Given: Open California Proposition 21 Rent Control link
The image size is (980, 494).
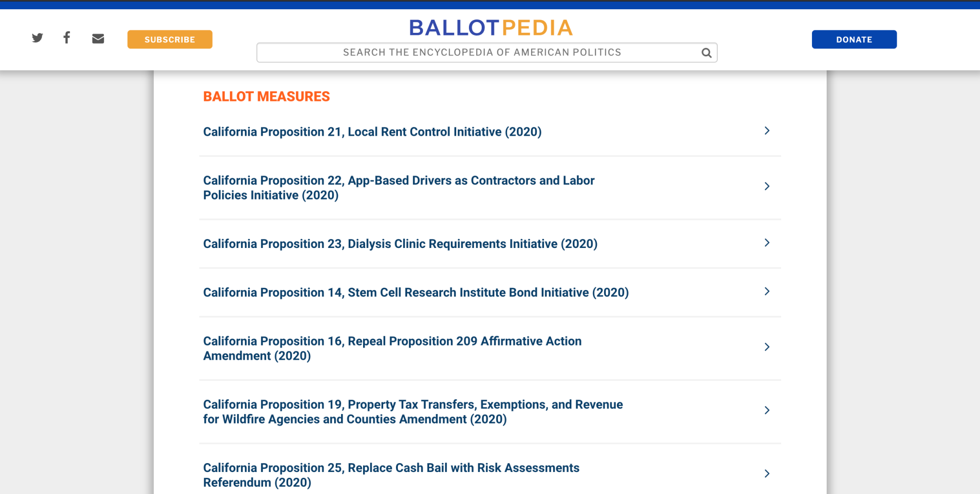Looking at the screenshot, I should tap(372, 132).
